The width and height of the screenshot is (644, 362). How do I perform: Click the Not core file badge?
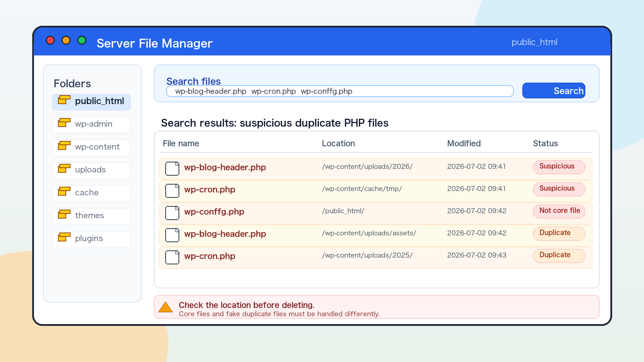pos(559,211)
